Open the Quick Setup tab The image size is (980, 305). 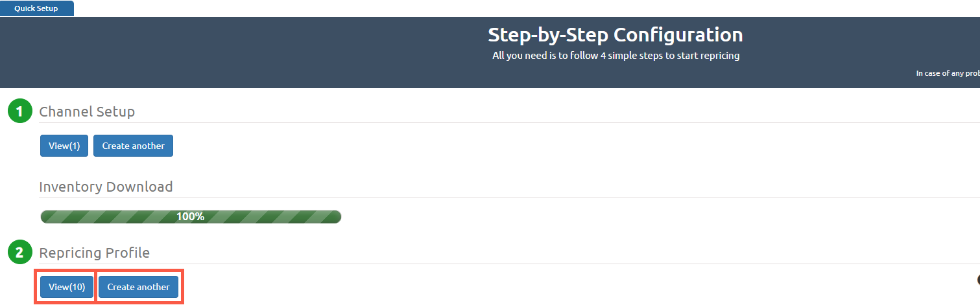pyautogui.click(x=36, y=8)
